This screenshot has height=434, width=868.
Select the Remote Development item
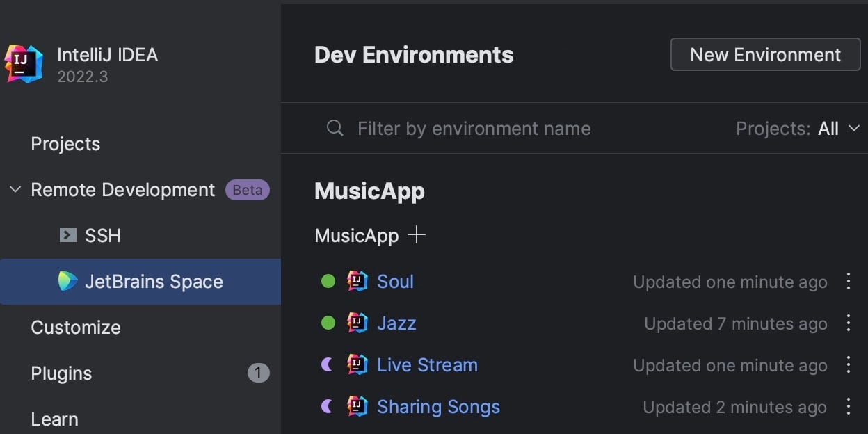click(123, 190)
